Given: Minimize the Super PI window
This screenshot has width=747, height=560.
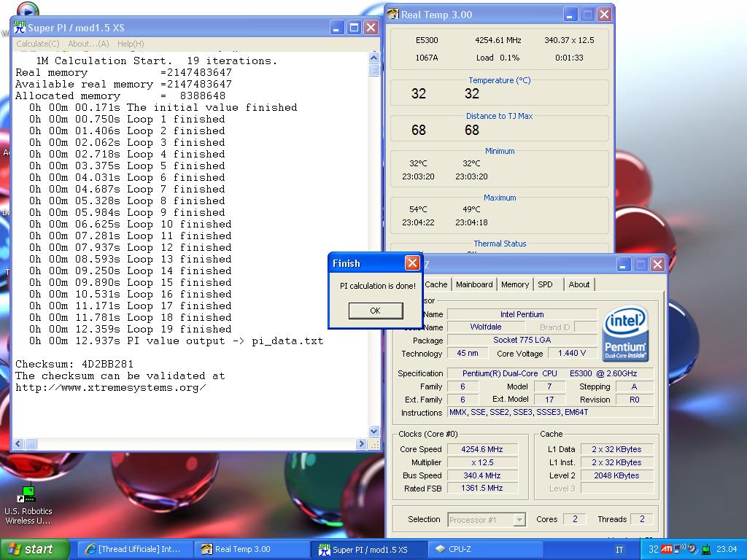Looking at the screenshot, I should tap(337, 28).
